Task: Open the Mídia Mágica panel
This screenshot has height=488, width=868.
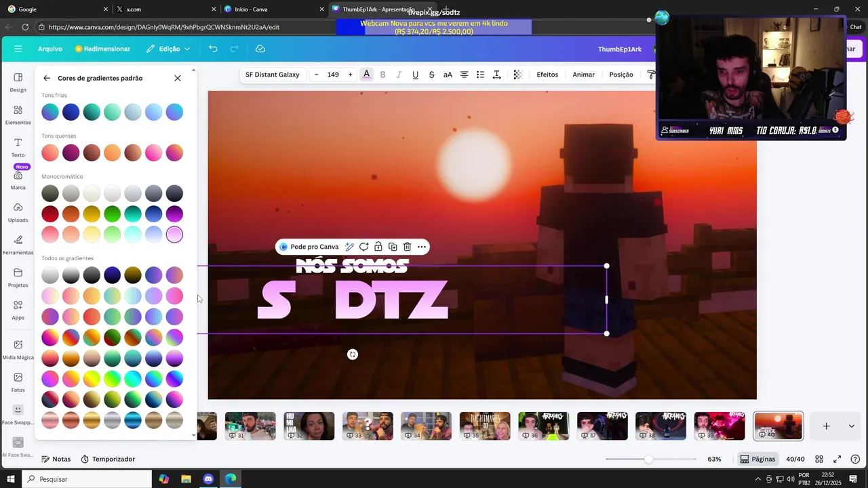Action: tap(18, 350)
